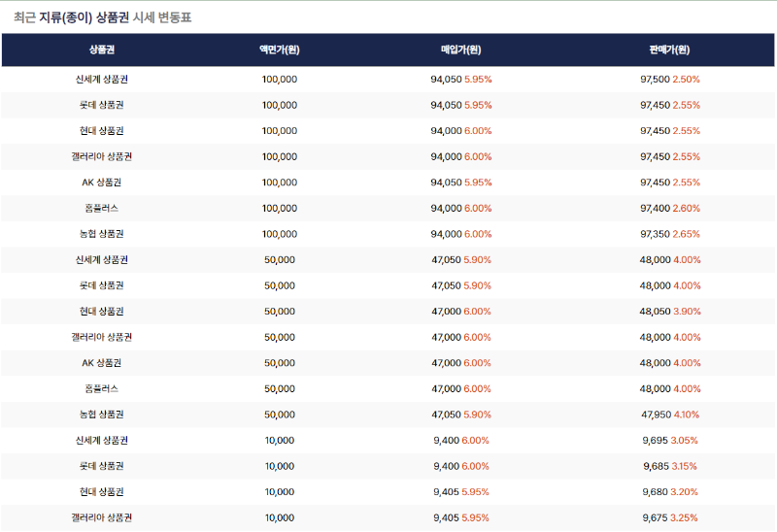Click 현대 100,000 buy price 94,000
This screenshot has width=777, height=532.
click(x=446, y=131)
